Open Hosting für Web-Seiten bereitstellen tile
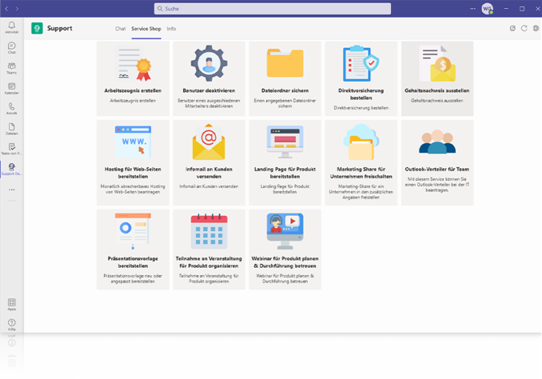Screen dimensions: 542x379 point(133,163)
